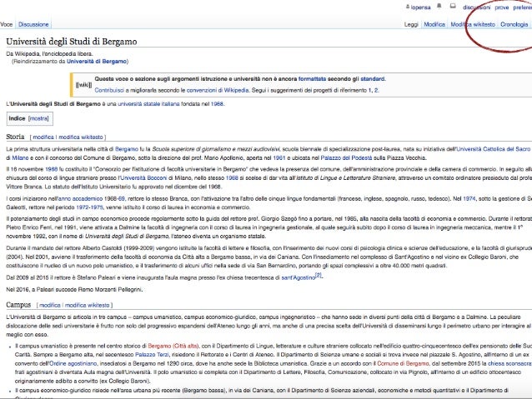Jump to footnote reference [2]
This screenshot has height=399, width=532.
click(319, 275)
